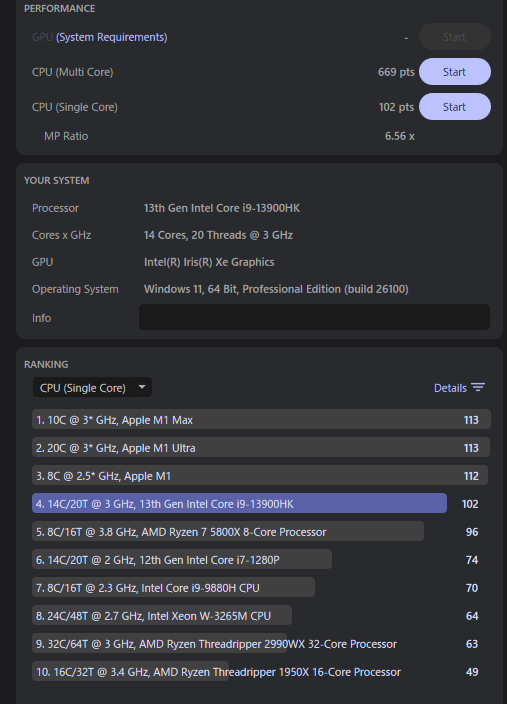Click the Details filter icon

tap(478, 387)
